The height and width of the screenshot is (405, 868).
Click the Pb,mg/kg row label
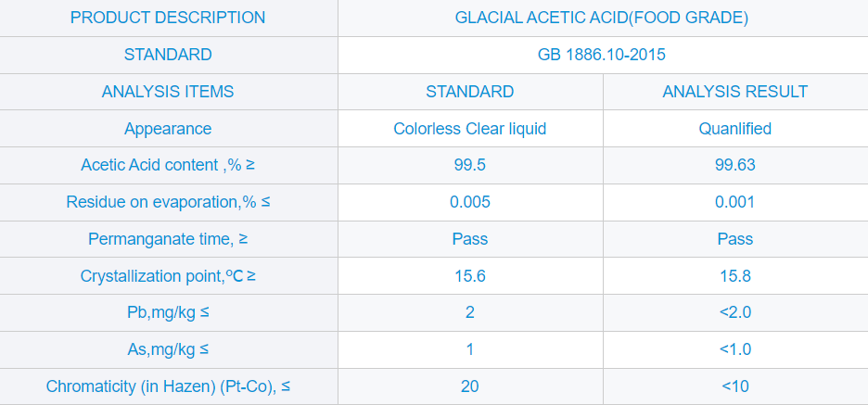click(168, 312)
